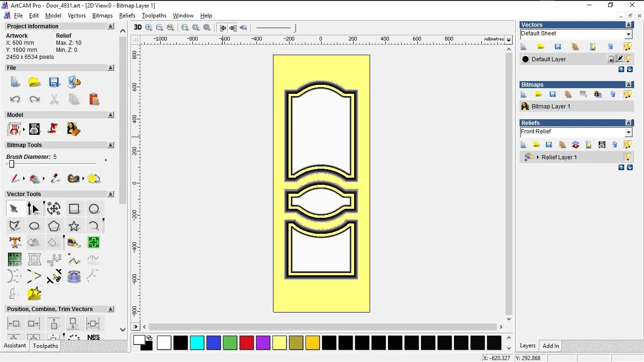Toggle Default Layer visibility light bulb
The width and height of the screenshot is (644, 362).
tap(628, 59)
